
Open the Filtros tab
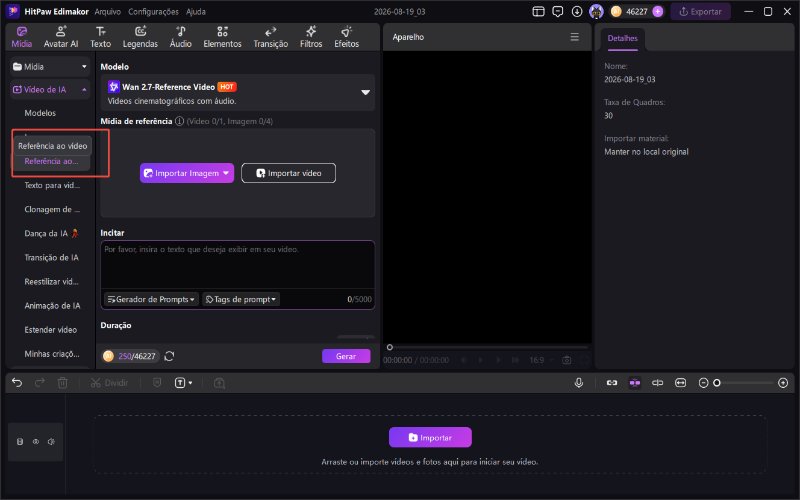pos(311,37)
